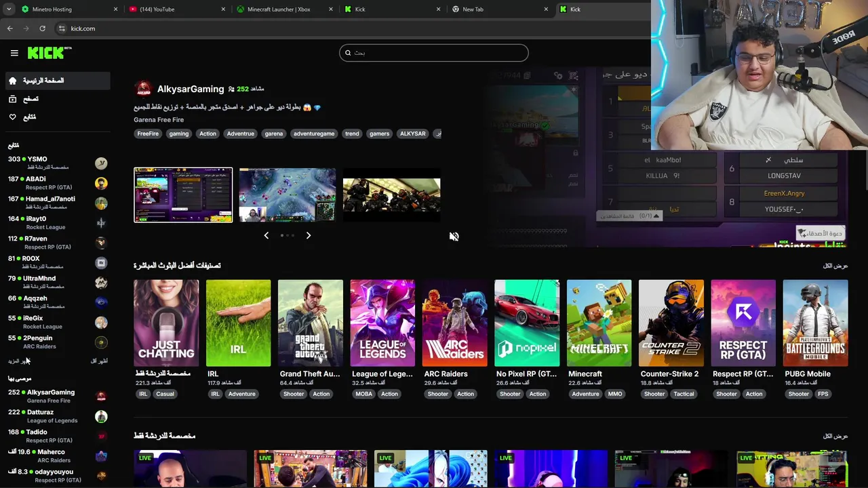Switch to New Tab browser tab
The image size is (868, 488).
[499, 9]
